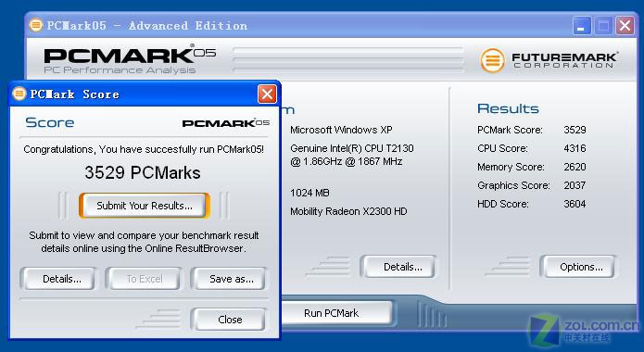Click the maximize button of PCMark05 window
Image resolution: width=644 pixels, height=352 pixels.
[603, 26]
